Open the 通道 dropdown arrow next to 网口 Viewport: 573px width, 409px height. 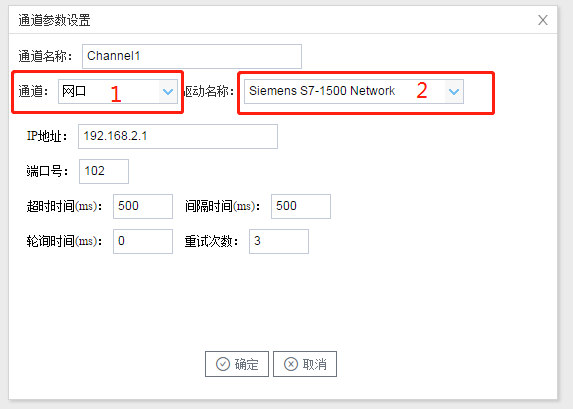pyautogui.click(x=168, y=91)
